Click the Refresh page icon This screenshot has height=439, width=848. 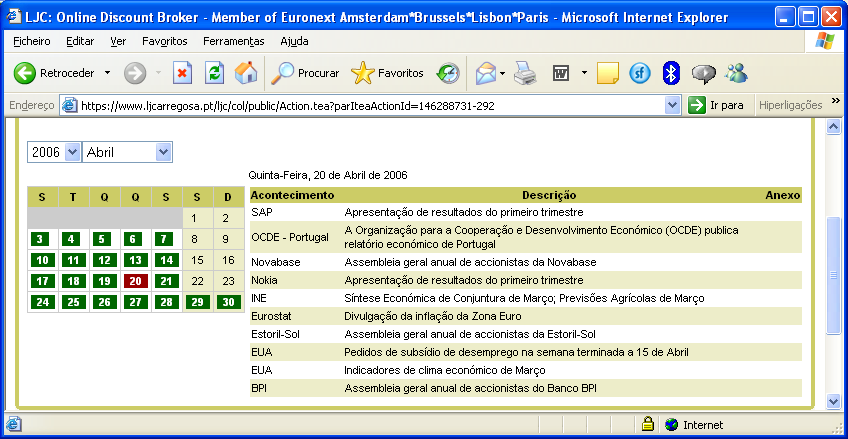point(214,73)
